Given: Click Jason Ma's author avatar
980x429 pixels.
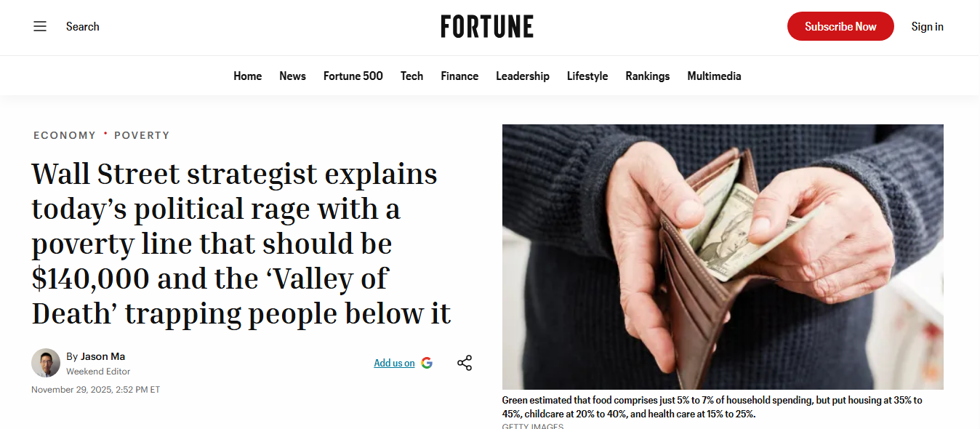Looking at the screenshot, I should (x=46, y=363).
